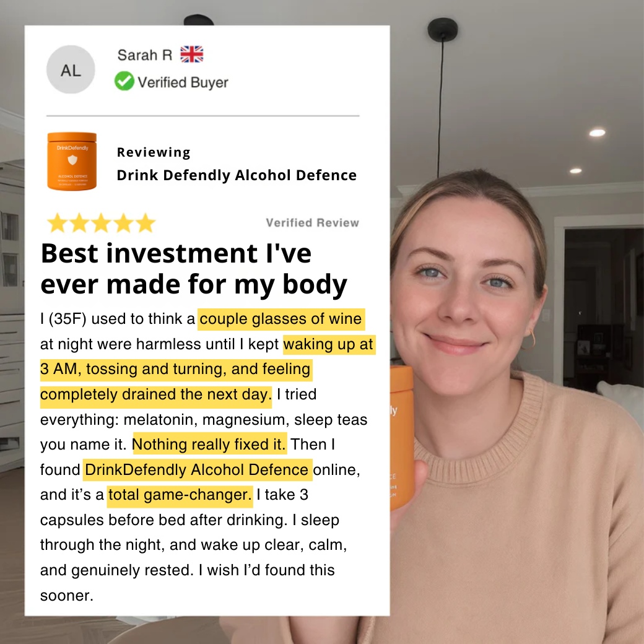Click the Verified Buyer label

click(x=183, y=82)
